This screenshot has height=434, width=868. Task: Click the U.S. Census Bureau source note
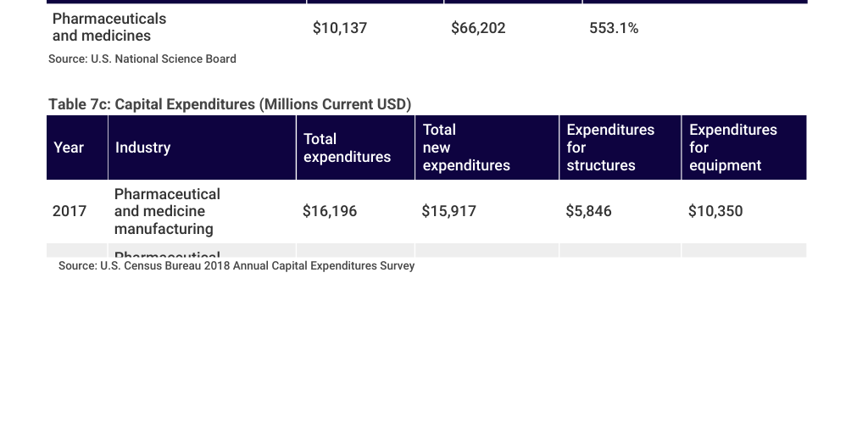[x=236, y=266]
